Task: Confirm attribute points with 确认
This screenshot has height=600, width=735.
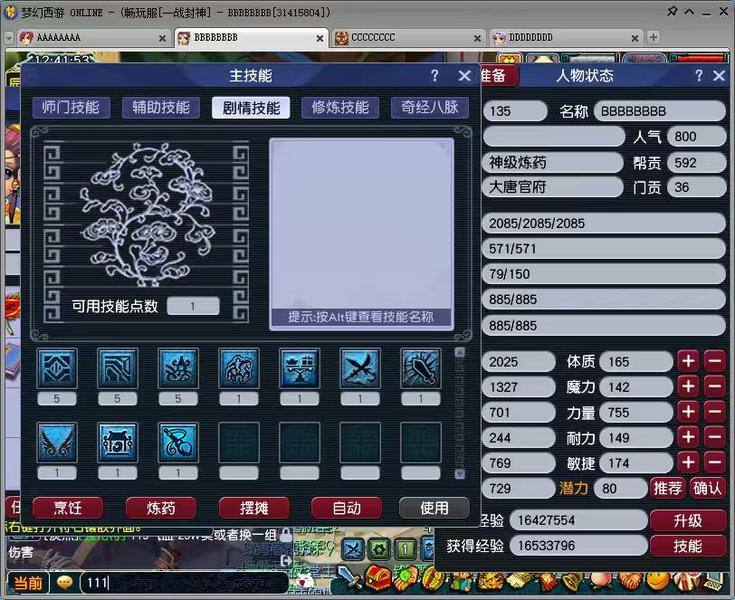Action: pos(707,488)
